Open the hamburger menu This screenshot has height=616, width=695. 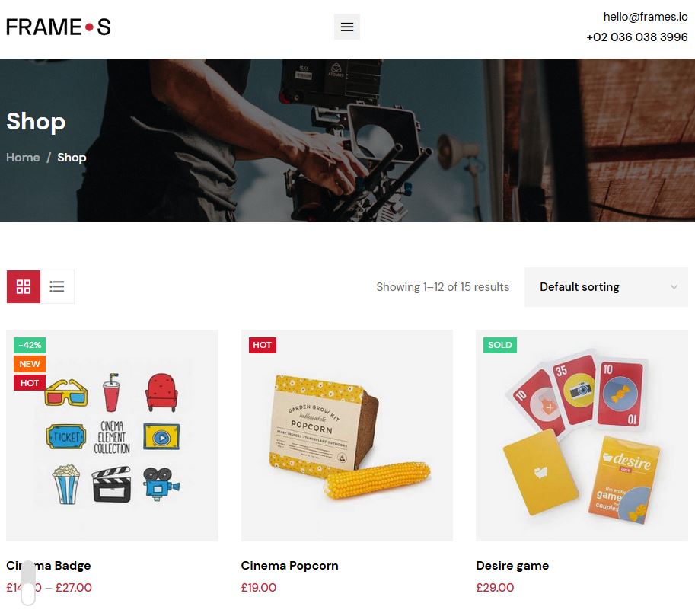[x=346, y=27]
